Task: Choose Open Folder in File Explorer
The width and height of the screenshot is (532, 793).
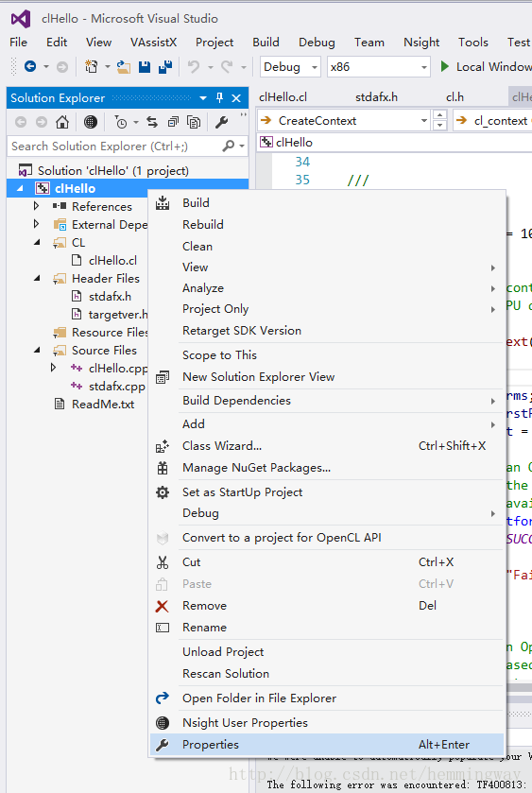Action: (x=327, y=698)
